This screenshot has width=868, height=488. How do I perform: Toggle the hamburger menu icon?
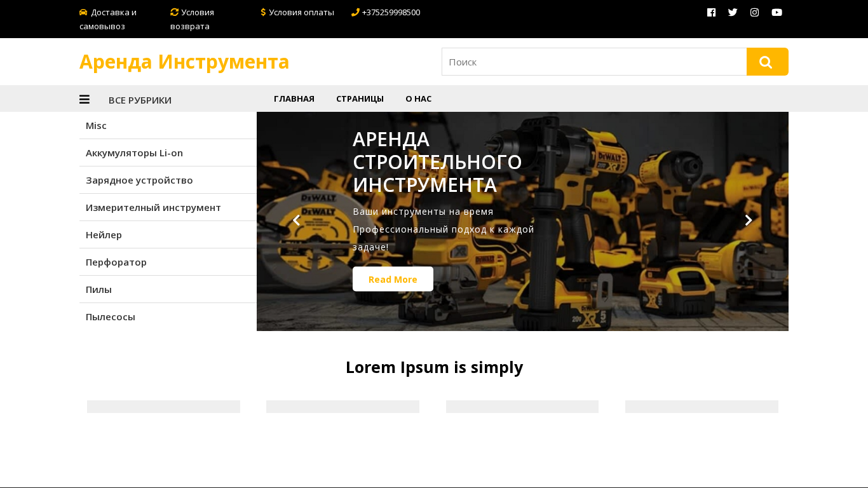click(85, 99)
